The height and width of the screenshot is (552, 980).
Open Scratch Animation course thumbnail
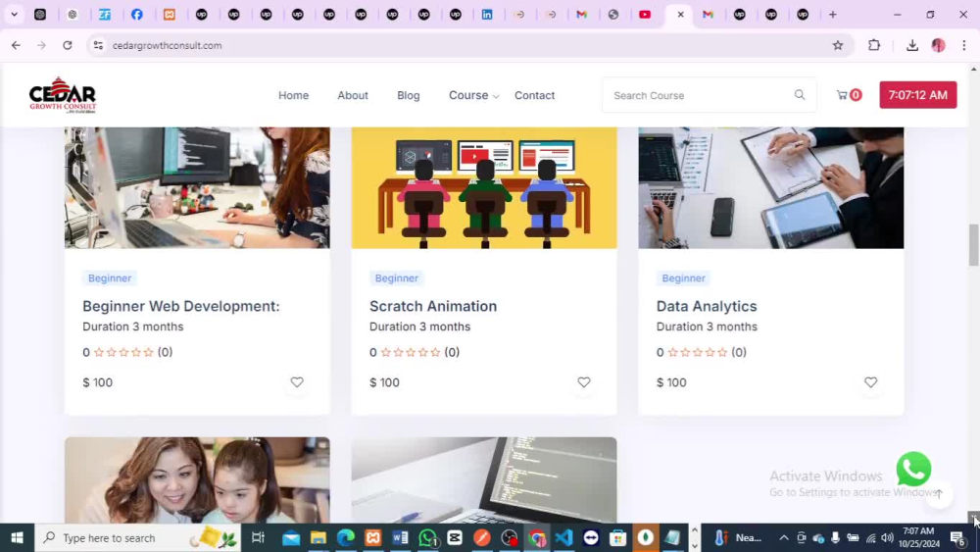(484, 187)
